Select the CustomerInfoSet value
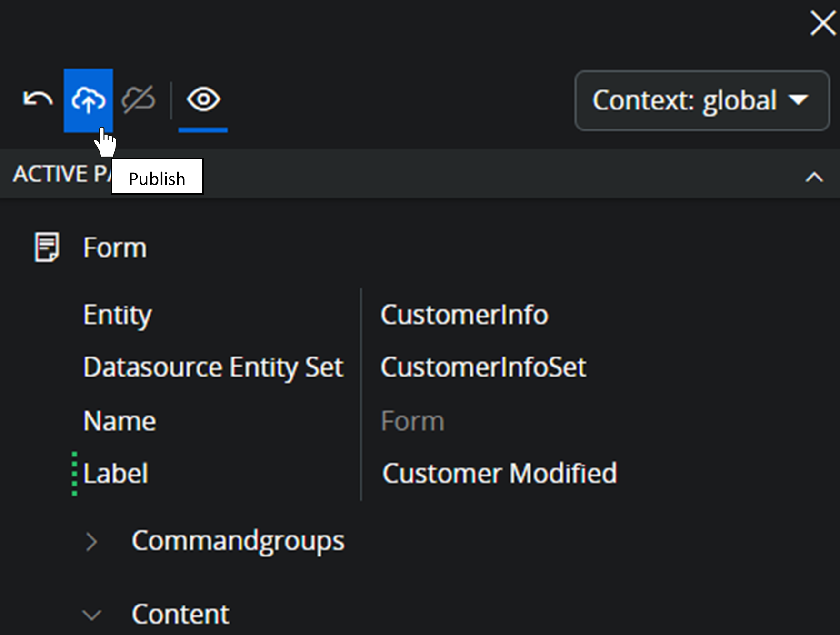The width and height of the screenshot is (840, 635). (x=483, y=367)
